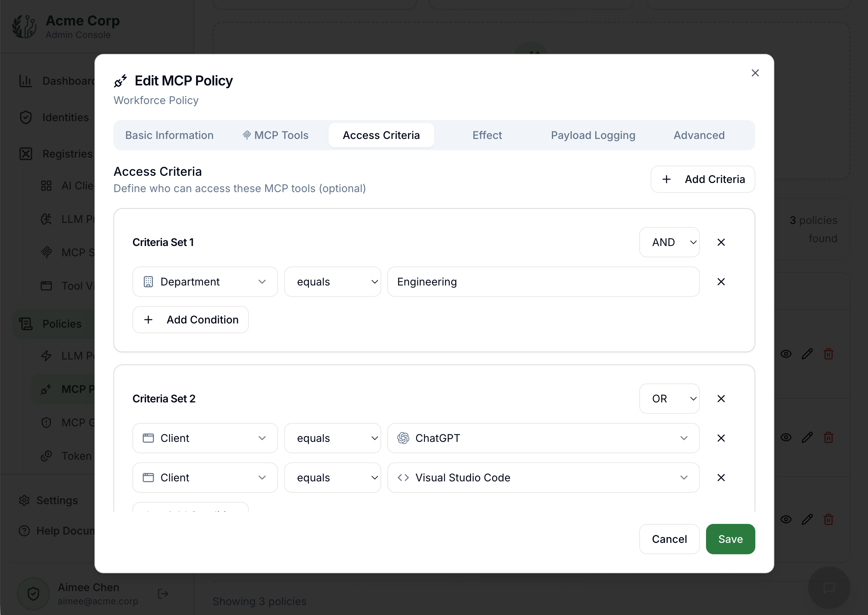The height and width of the screenshot is (615, 868).
Task: Add a condition to Criteria Set 1
Action: click(190, 319)
